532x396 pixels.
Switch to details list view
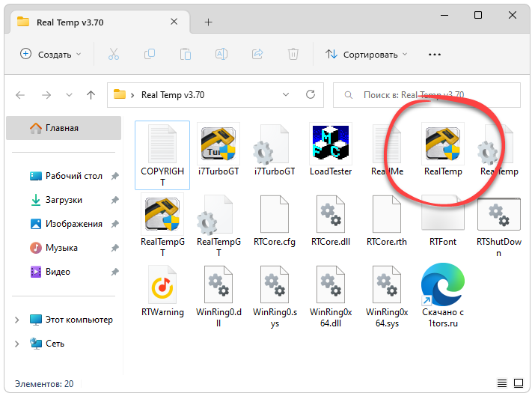tap(502, 383)
